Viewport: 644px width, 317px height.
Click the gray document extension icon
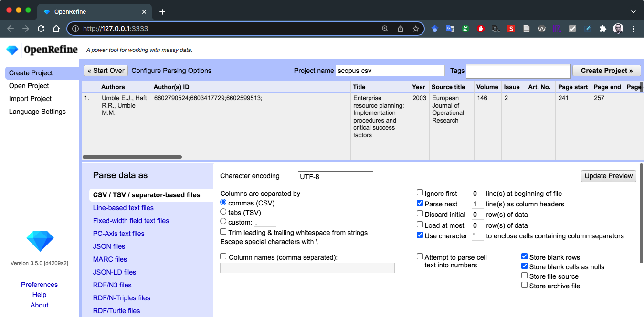click(x=527, y=29)
